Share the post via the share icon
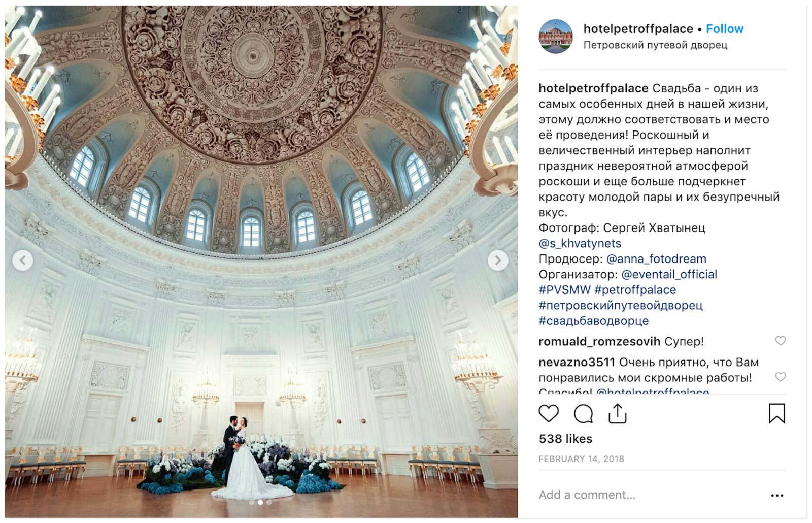This screenshot has width=812, height=523. [617, 413]
